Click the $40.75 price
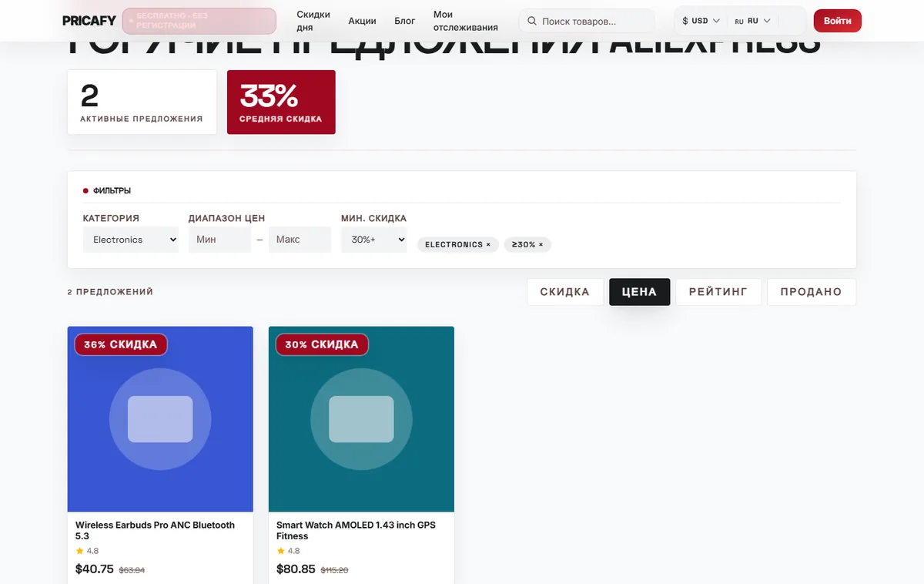The image size is (924, 584). click(x=95, y=569)
